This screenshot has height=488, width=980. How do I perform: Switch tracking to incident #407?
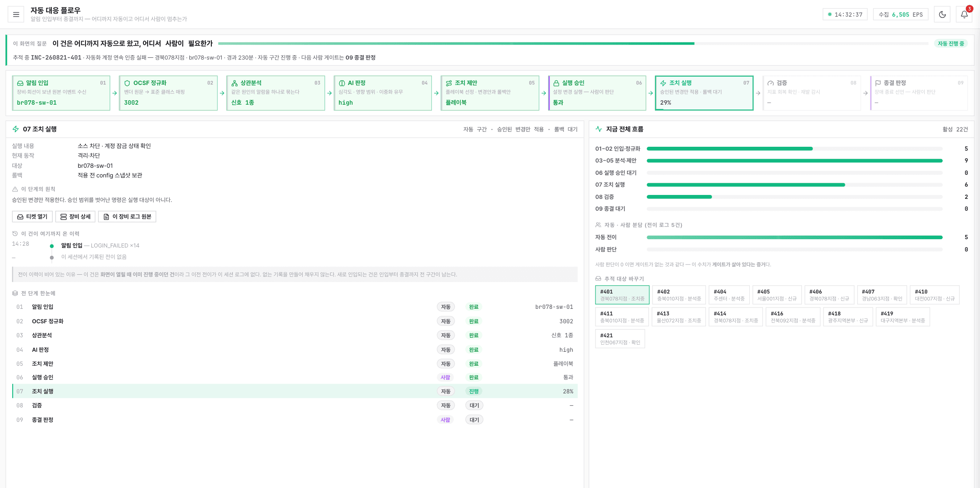(882, 295)
